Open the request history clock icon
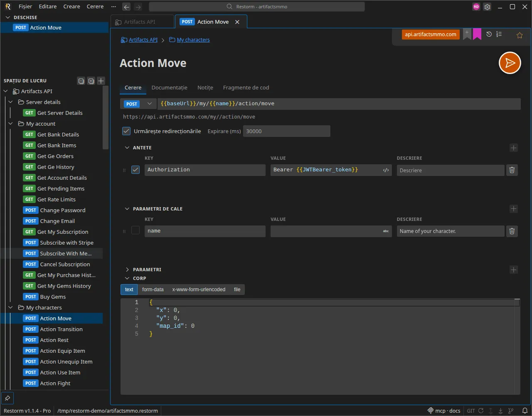The image size is (532, 416). (x=489, y=35)
